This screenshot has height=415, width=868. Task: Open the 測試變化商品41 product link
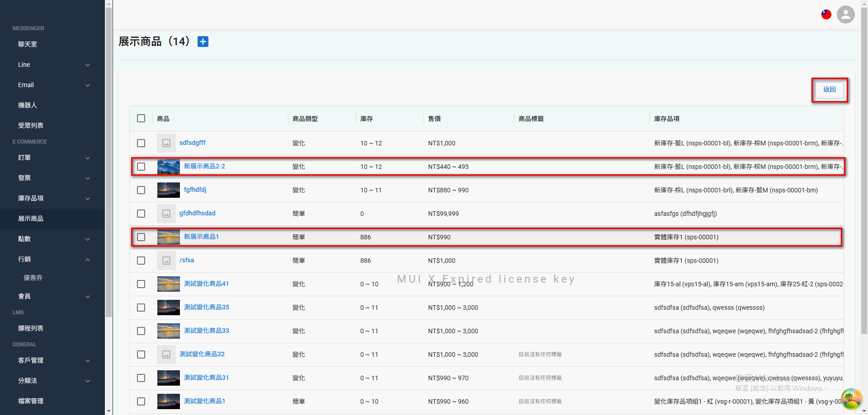(206, 284)
